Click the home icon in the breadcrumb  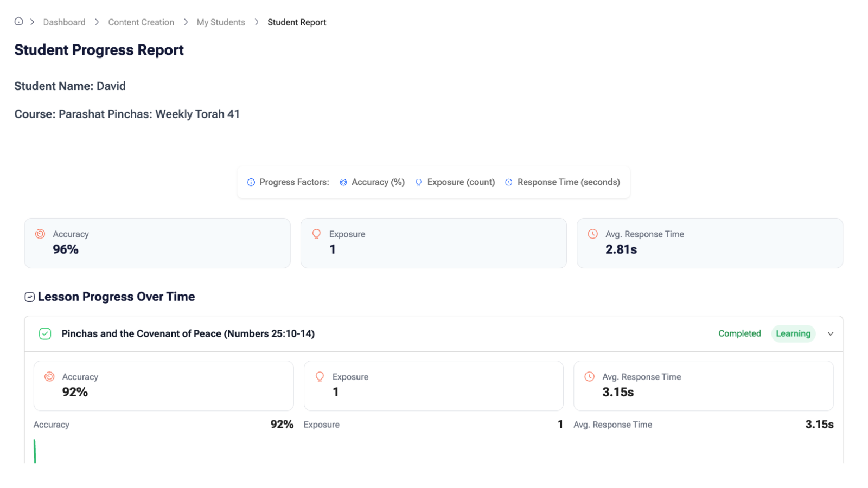coord(19,21)
